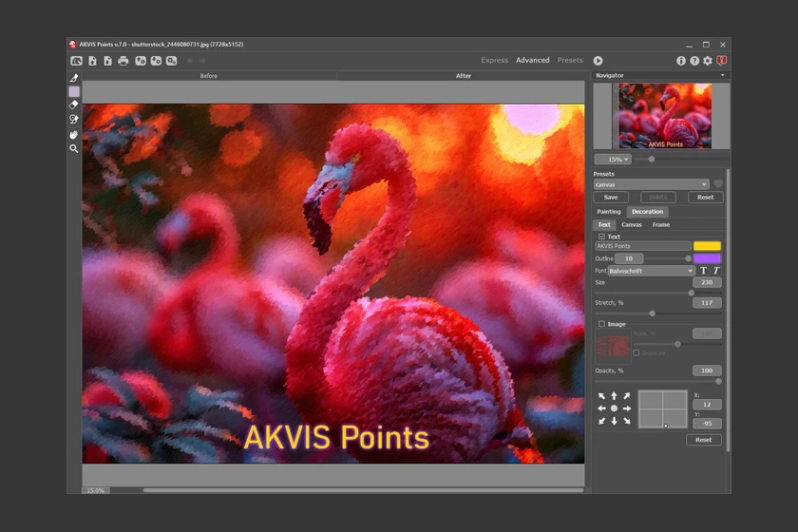
Task: Click the load presets icon with up arrow
Action: tap(141, 61)
